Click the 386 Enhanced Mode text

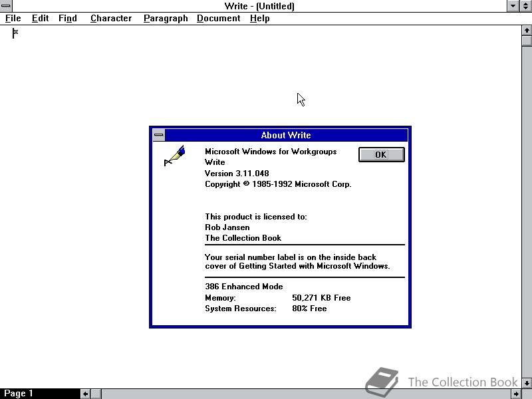click(244, 287)
